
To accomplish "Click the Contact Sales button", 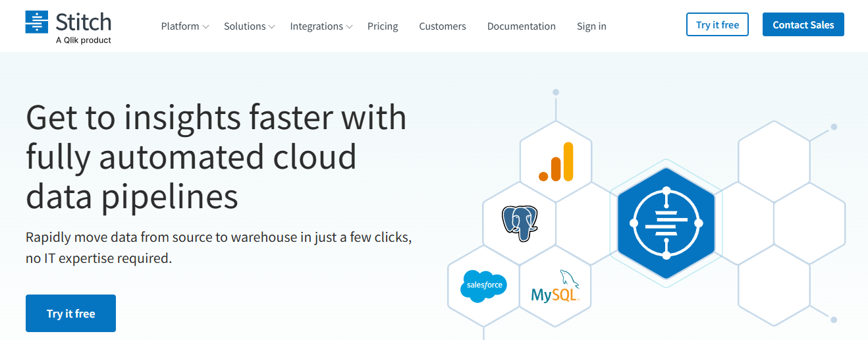I will (803, 24).
